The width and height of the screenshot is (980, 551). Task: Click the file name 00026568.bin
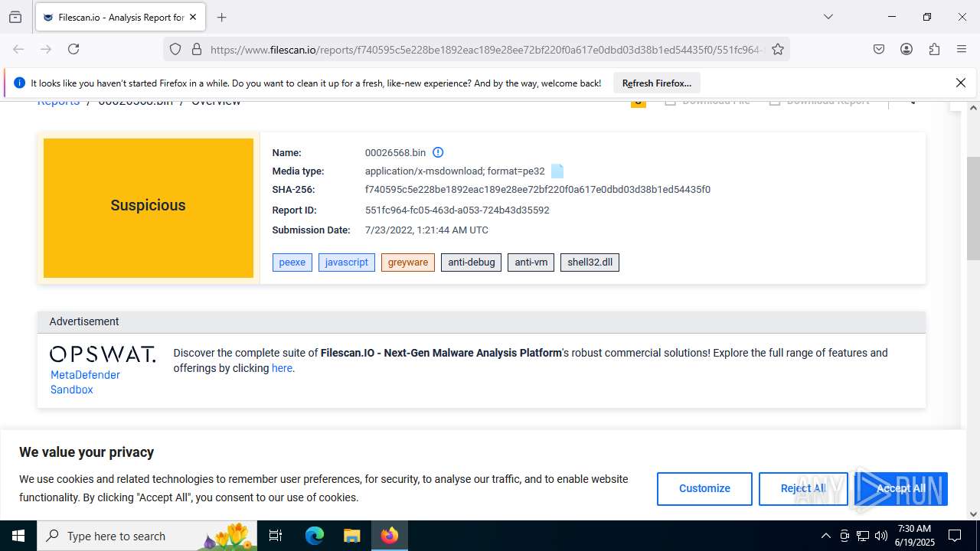tap(395, 153)
